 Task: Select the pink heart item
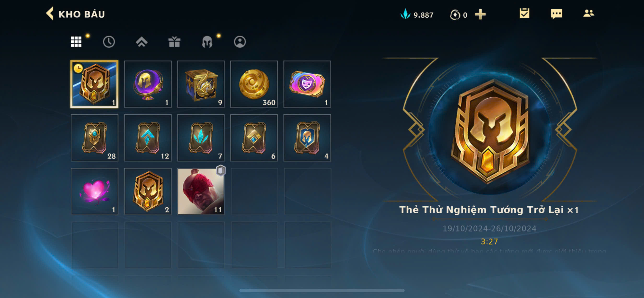94,191
